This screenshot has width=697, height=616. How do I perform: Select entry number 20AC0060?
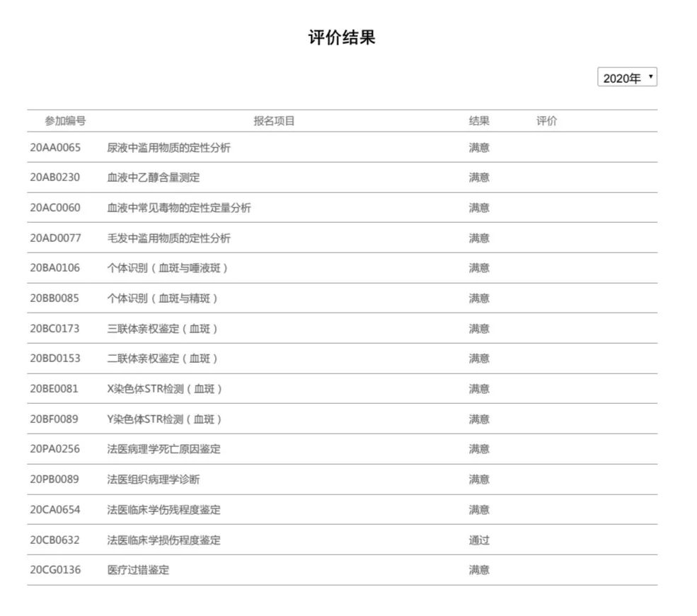point(55,207)
